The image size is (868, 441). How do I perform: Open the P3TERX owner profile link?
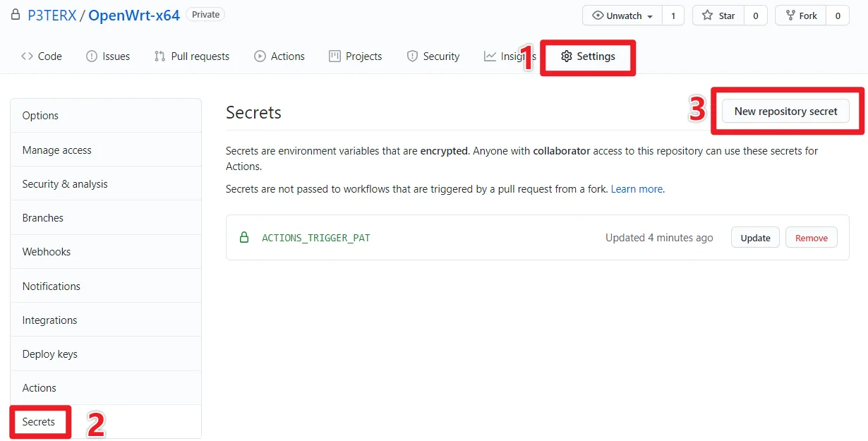pos(52,16)
